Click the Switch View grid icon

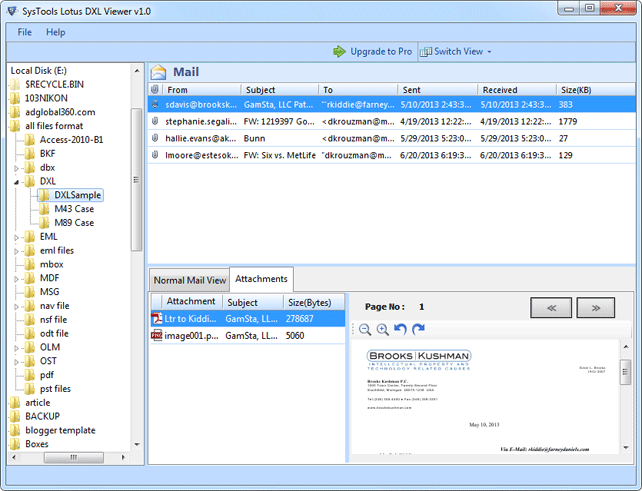click(x=426, y=52)
